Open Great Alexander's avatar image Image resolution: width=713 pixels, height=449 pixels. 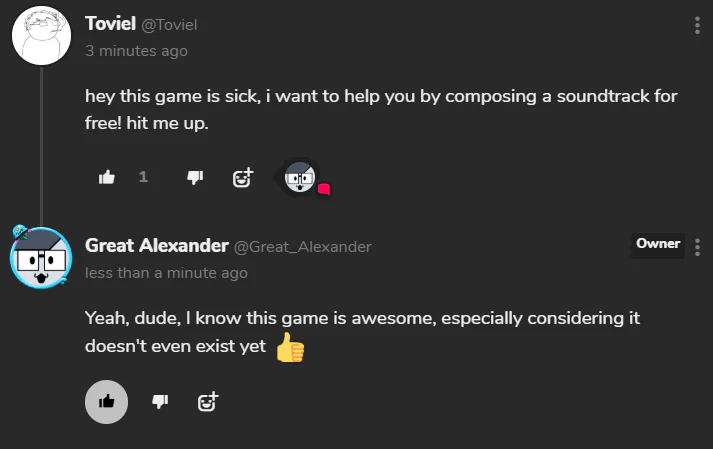pyautogui.click(x=40, y=257)
